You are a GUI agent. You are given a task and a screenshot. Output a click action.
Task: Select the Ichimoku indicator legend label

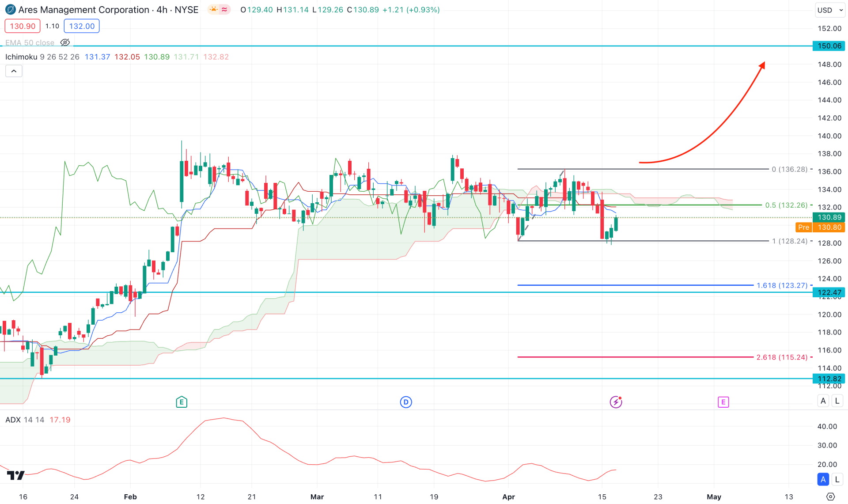pyautogui.click(x=21, y=57)
